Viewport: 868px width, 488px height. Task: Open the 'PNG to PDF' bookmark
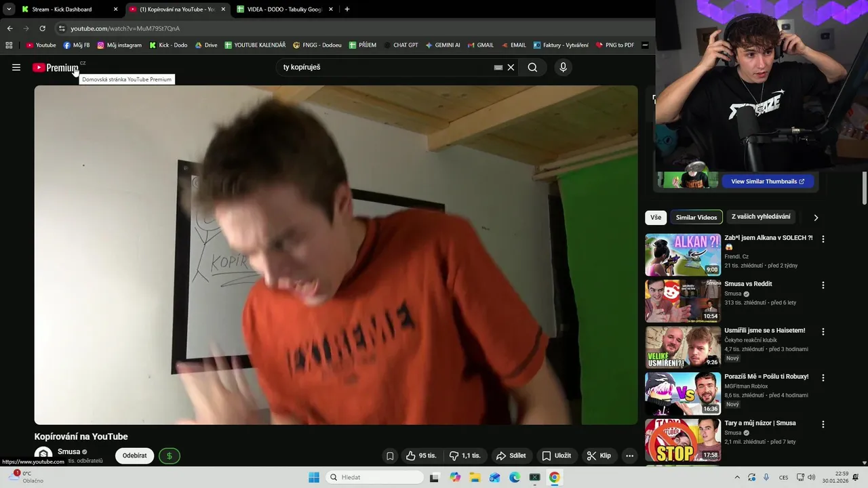(x=615, y=45)
